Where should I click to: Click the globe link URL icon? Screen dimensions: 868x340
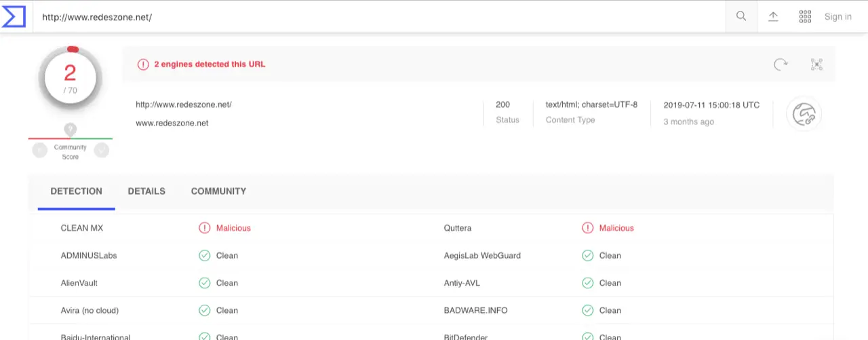click(804, 113)
